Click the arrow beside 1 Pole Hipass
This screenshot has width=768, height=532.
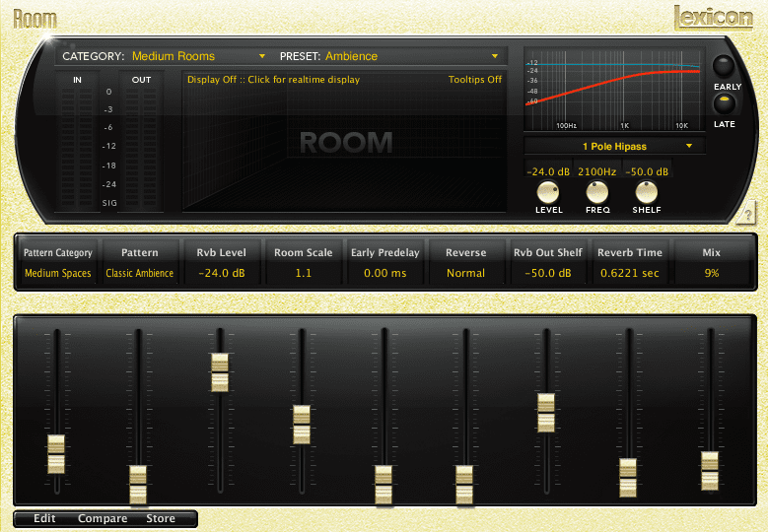(x=689, y=146)
